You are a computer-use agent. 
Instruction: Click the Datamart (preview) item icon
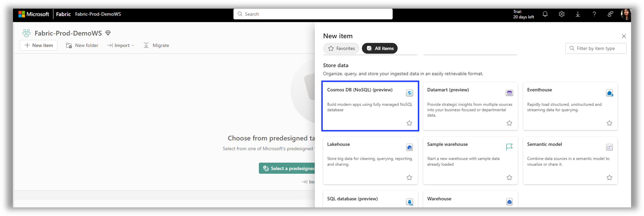point(509,93)
